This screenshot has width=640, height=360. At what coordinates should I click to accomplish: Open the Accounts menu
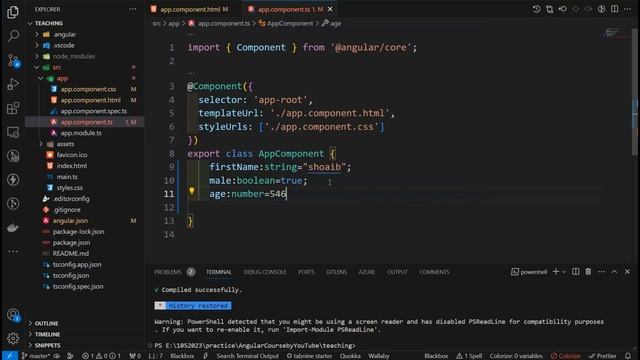click(x=13, y=315)
